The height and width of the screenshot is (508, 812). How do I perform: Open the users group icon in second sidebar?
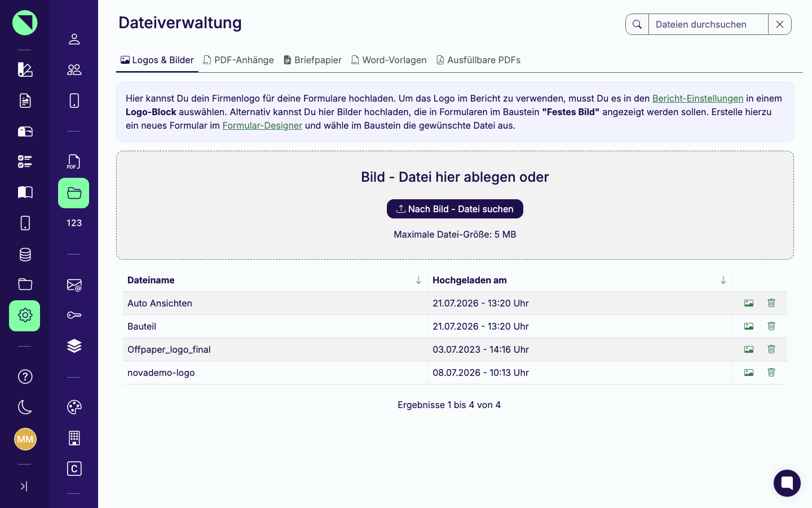coord(74,69)
